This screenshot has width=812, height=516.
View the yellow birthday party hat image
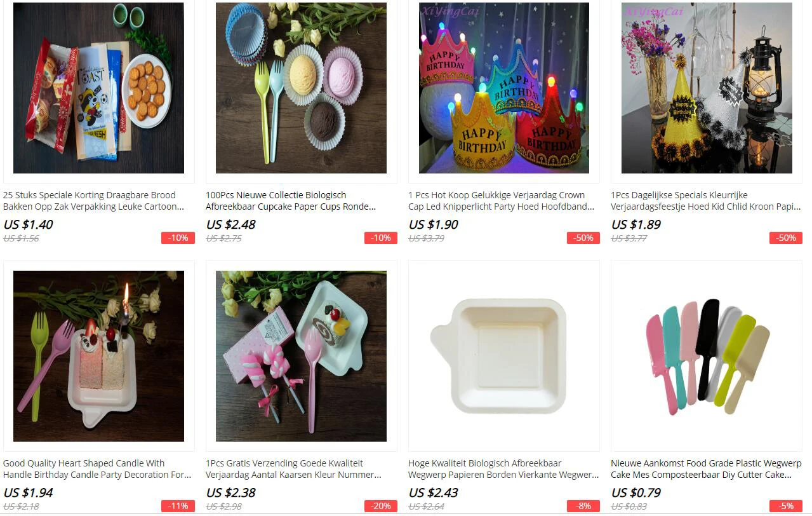707,88
